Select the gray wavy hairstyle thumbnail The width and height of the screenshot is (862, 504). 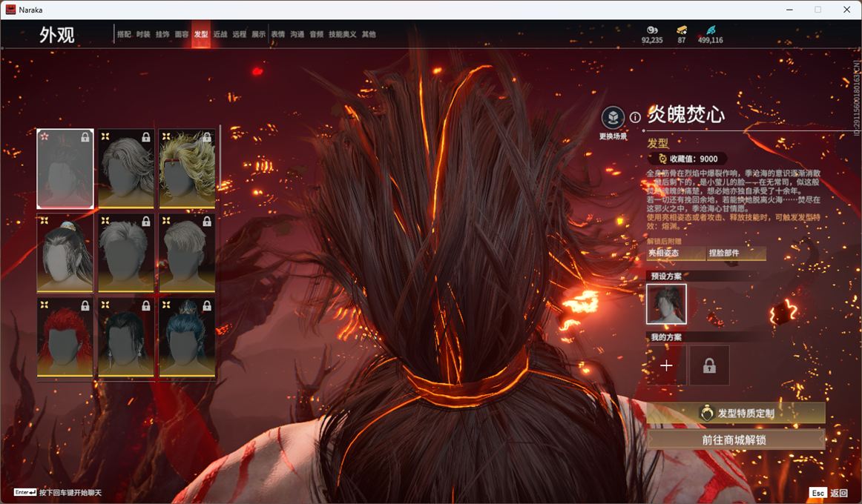point(126,168)
